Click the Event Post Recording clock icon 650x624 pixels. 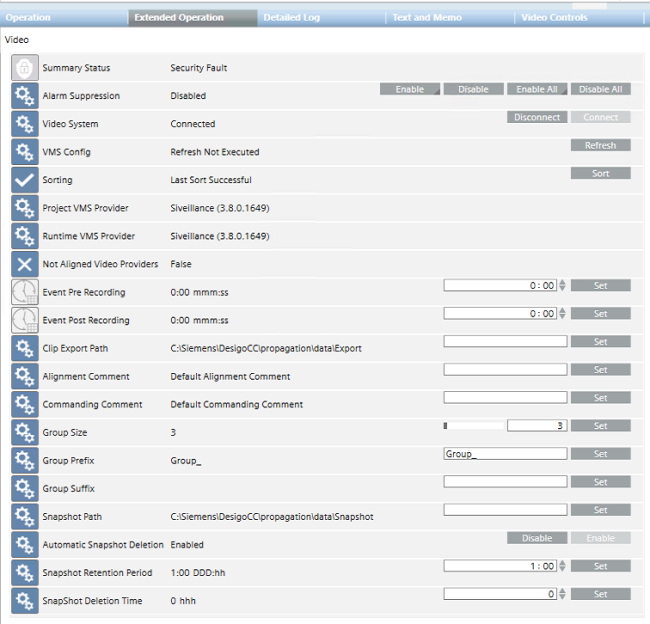point(25,320)
